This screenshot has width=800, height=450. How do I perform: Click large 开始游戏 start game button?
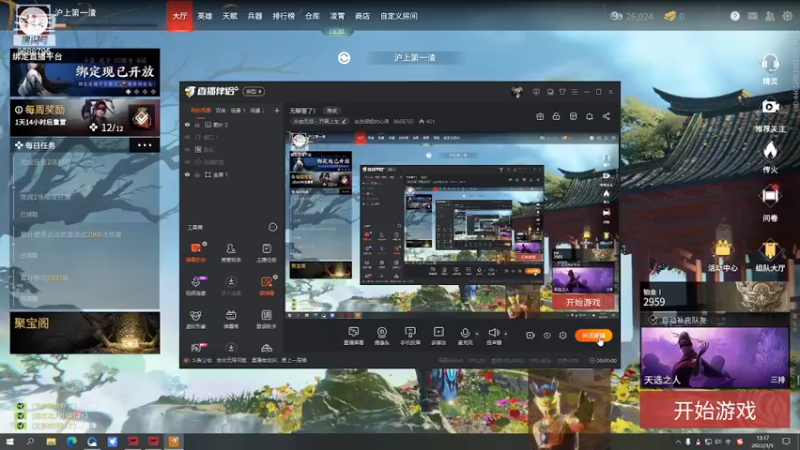point(714,410)
